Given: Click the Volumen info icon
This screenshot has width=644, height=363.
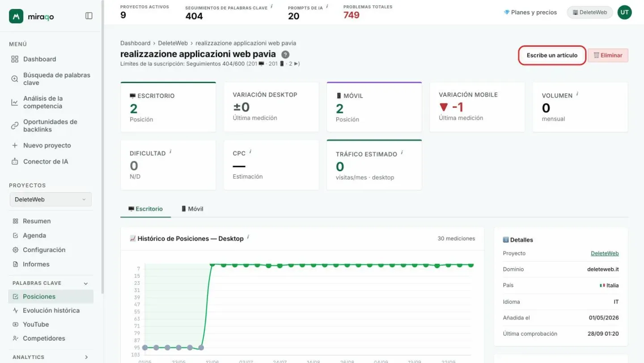Looking at the screenshot, I should point(577,94).
